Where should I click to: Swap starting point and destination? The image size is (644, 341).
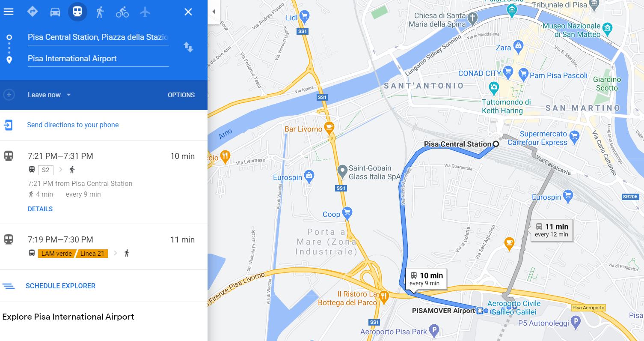point(188,47)
